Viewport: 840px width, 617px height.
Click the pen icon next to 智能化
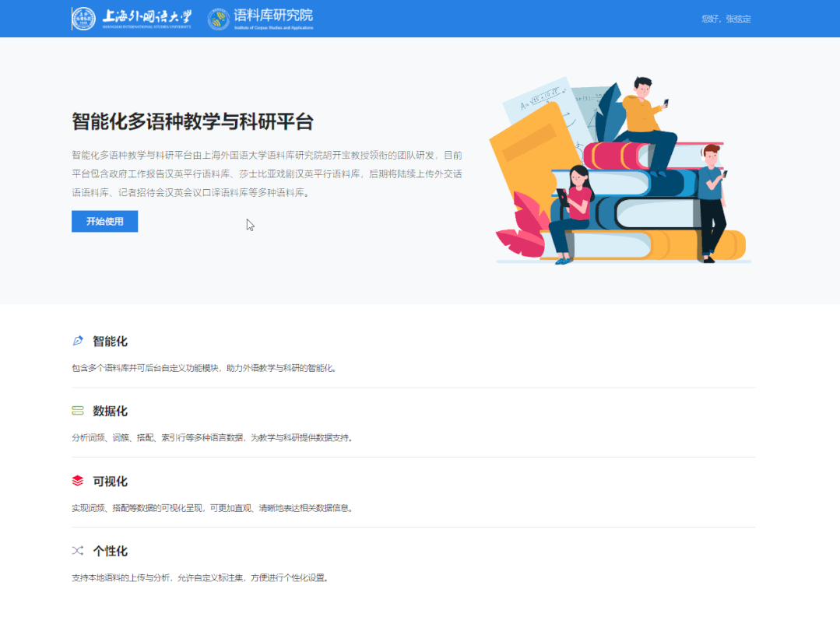point(77,339)
